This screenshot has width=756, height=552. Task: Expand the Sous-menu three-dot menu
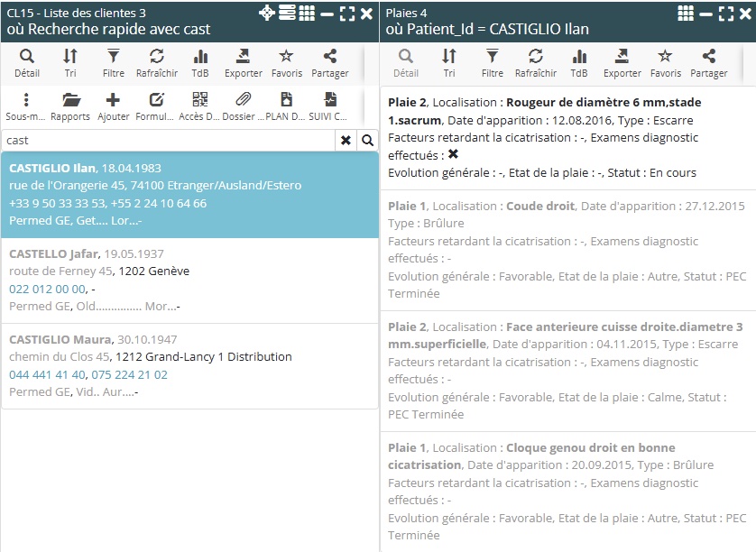pyautogui.click(x=26, y=106)
